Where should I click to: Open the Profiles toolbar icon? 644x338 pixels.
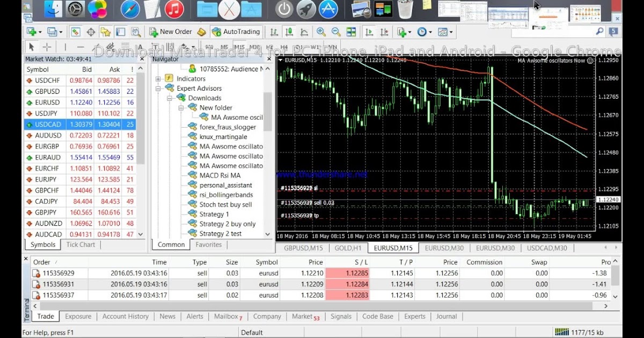(52, 32)
